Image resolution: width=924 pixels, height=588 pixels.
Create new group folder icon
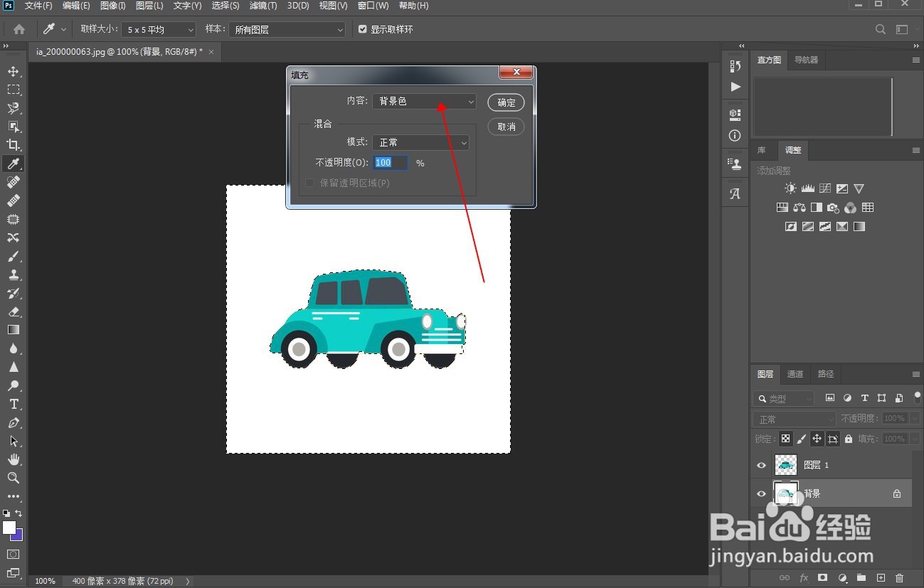(861, 578)
